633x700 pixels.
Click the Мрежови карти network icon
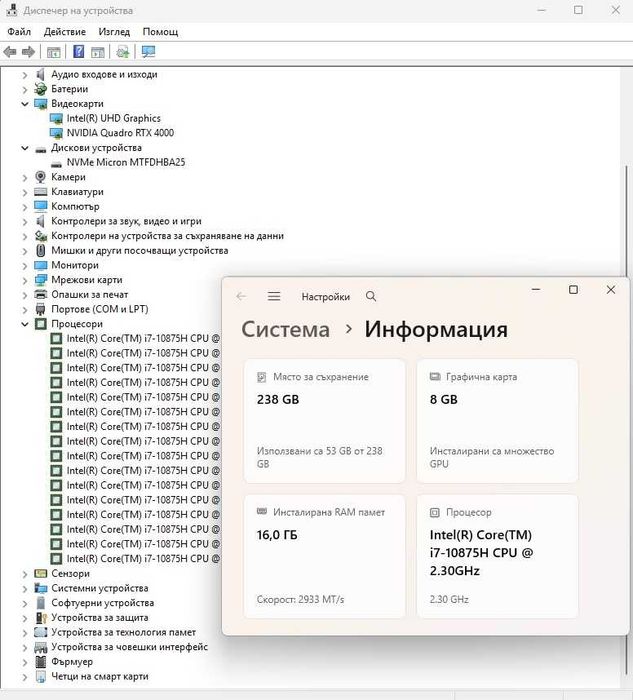pyautogui.click(x=41, y=280)
